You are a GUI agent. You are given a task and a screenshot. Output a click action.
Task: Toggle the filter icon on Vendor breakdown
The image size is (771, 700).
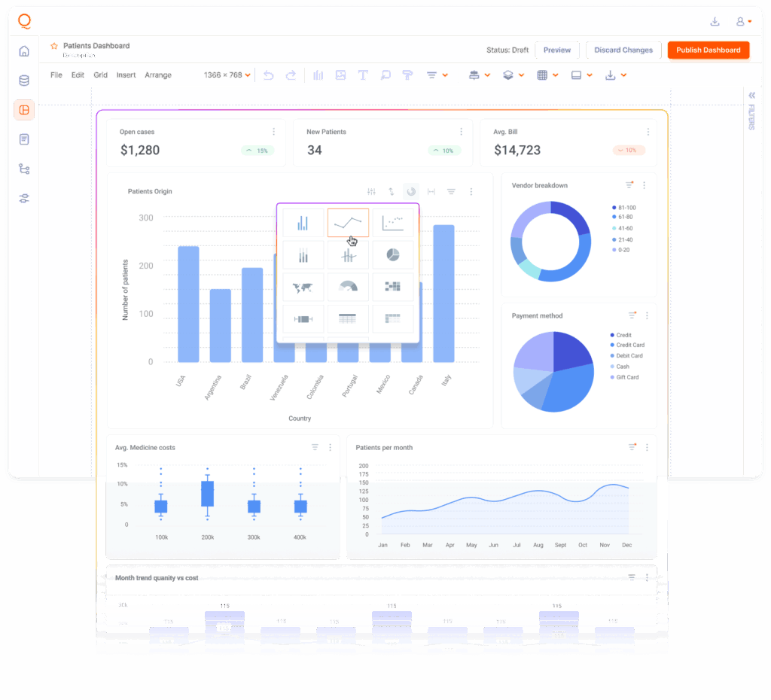629,185
